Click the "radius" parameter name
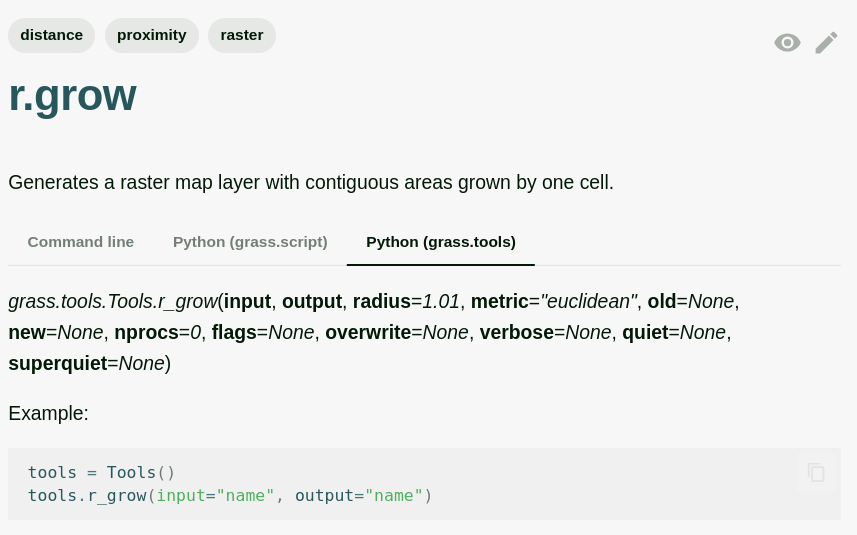This screenshot has width=857, height=535. 381,301
